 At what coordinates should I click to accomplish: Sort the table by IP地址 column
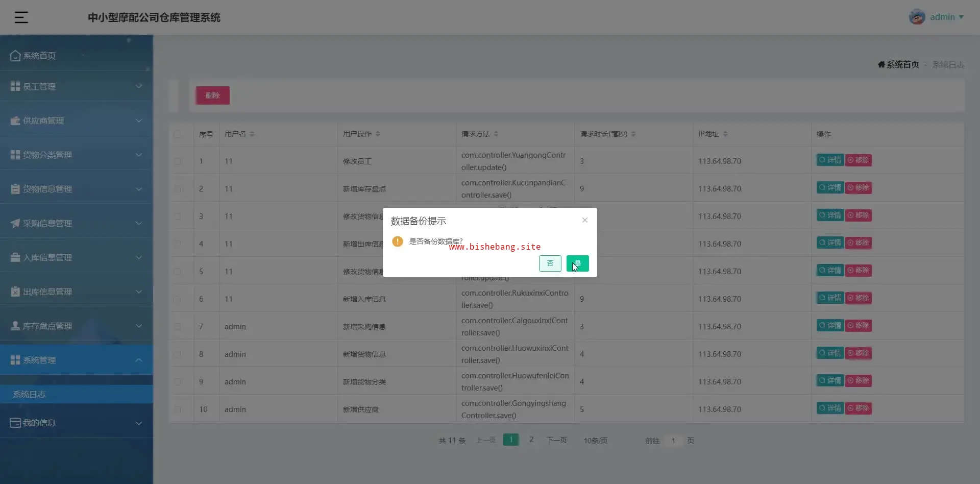pos(725,134)
